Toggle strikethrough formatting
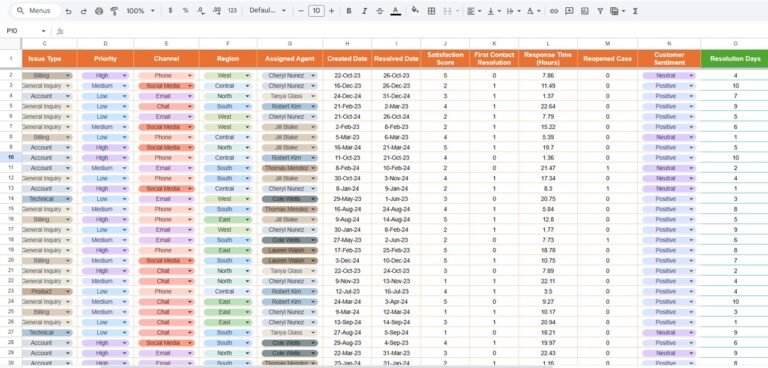 click(x=380, y=11)
